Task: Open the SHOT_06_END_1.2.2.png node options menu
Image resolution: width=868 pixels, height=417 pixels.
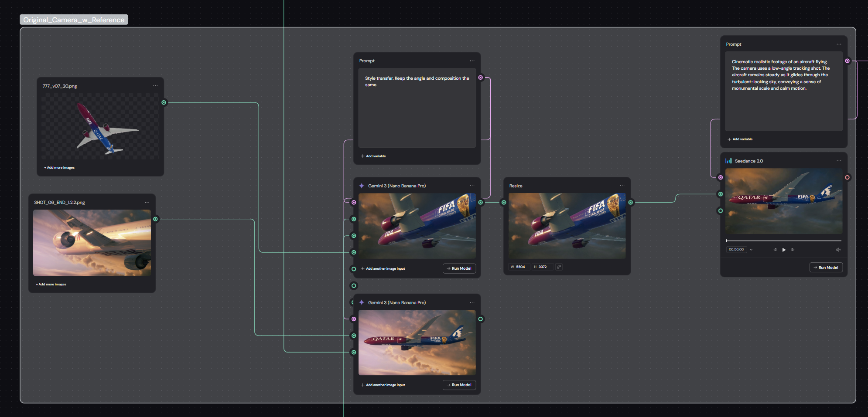Action: (x=147, y=202)
